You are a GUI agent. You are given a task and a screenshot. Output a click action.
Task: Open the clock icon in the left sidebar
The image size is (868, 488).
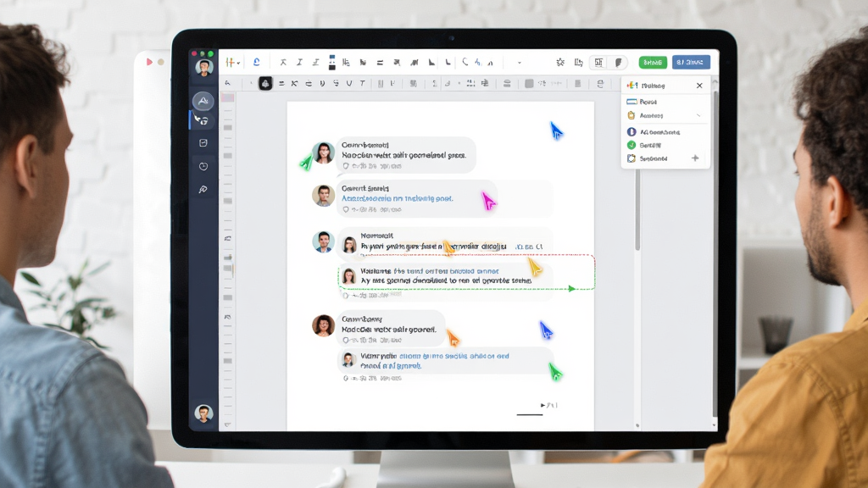(x=203, y=166)
